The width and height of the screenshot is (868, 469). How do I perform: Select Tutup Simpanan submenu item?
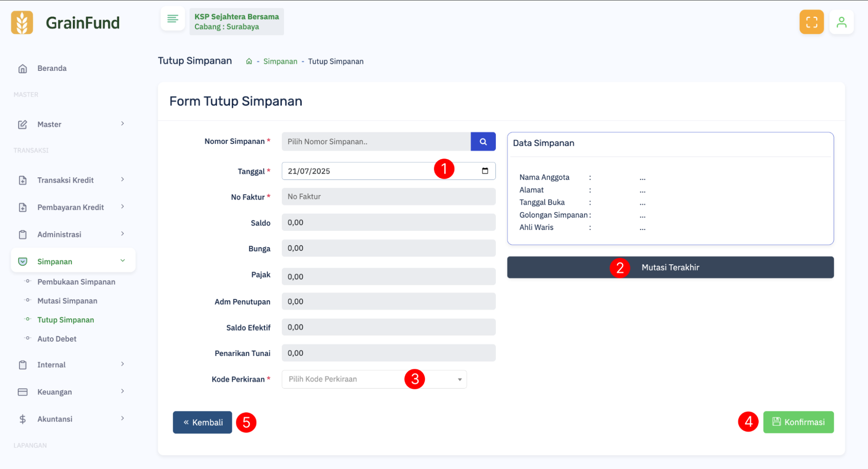pos(66,320)
